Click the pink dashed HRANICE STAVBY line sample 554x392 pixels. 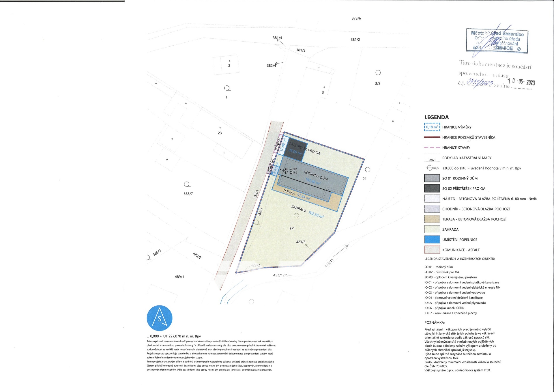432,148
